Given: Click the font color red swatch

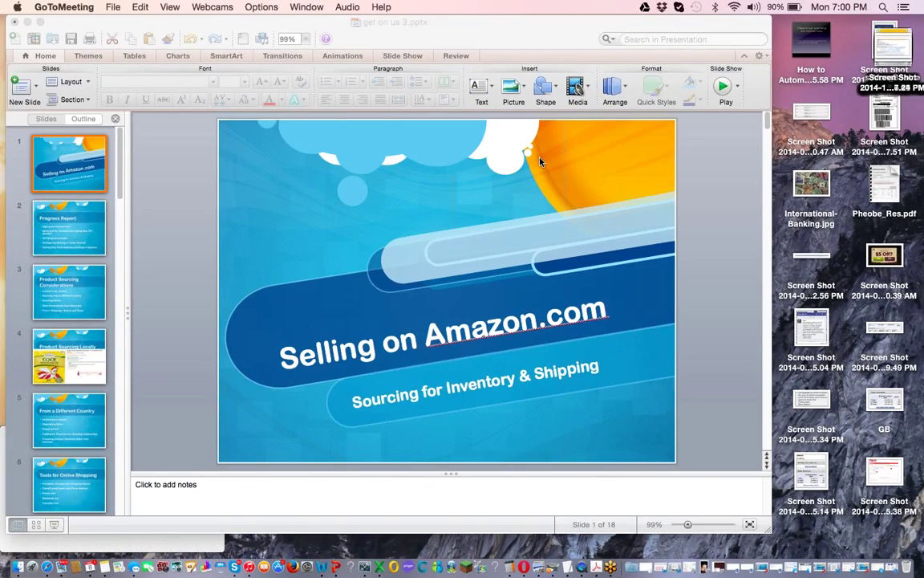Looking at the screenshot, I should click(269, 100).
